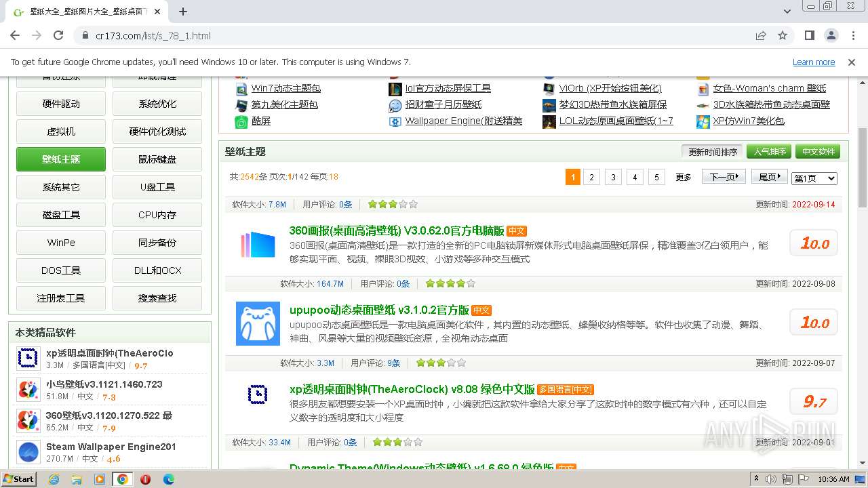Viewport: 868px width, 488px height.
Task: Open Internet Explorer from the taskbar
Action: tap(54, 479)
